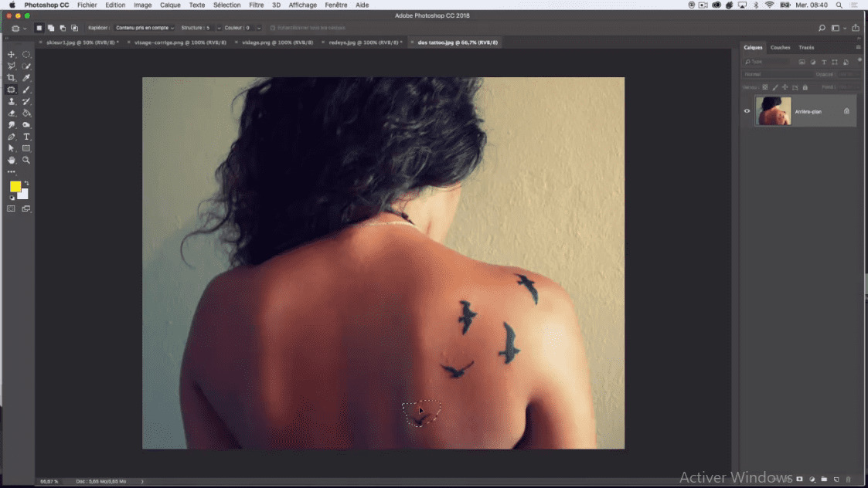Click the Arrière-plan layer thumbnail
The image size is (868, 488).
click(774, 111)
